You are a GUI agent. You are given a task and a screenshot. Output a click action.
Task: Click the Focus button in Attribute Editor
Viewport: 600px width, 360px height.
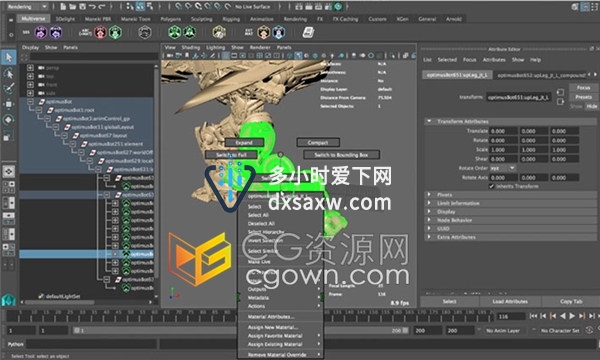(x=583, y=88)
